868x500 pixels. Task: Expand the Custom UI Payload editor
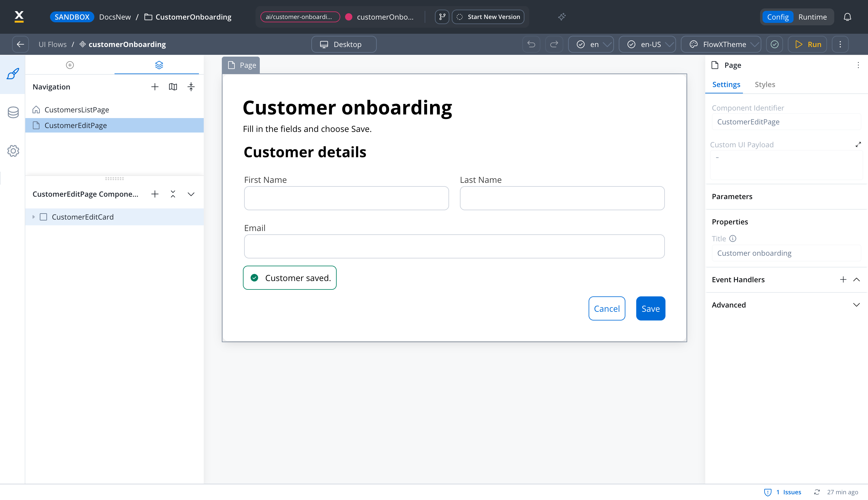coord(858,145)
